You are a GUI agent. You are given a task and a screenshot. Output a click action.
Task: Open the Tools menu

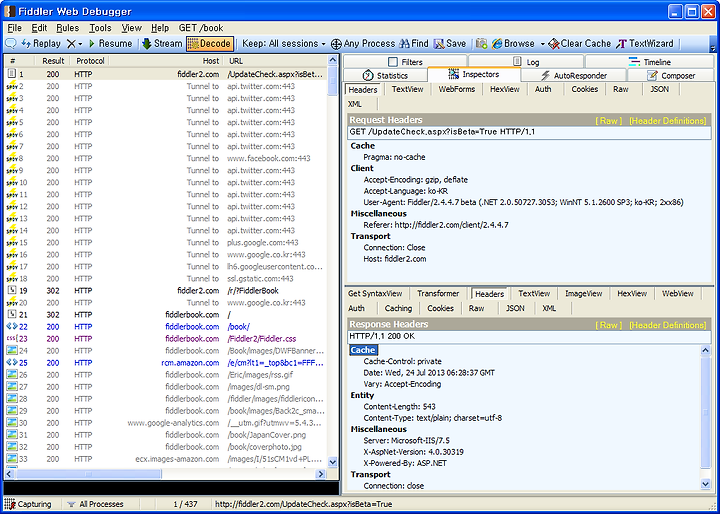100,28
